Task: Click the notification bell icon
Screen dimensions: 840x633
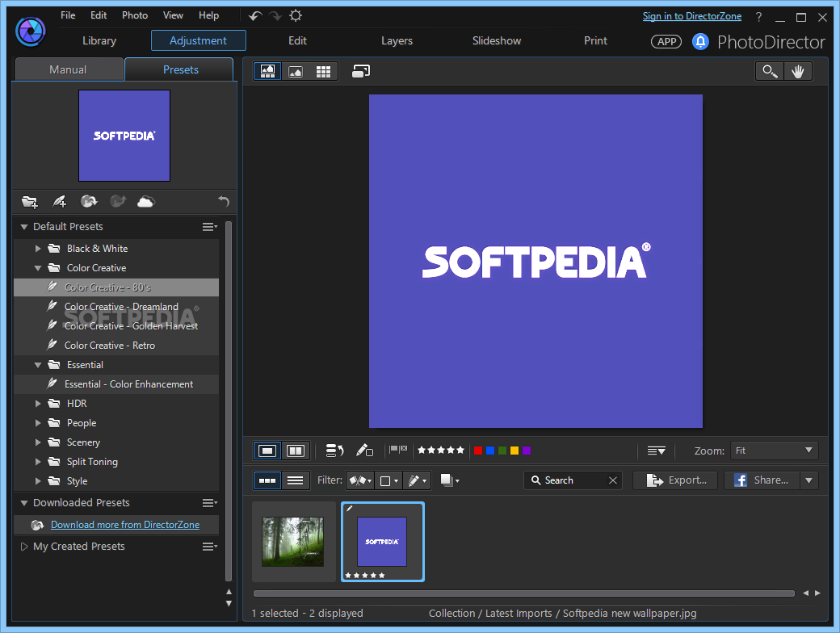Action: click(700, 42)
